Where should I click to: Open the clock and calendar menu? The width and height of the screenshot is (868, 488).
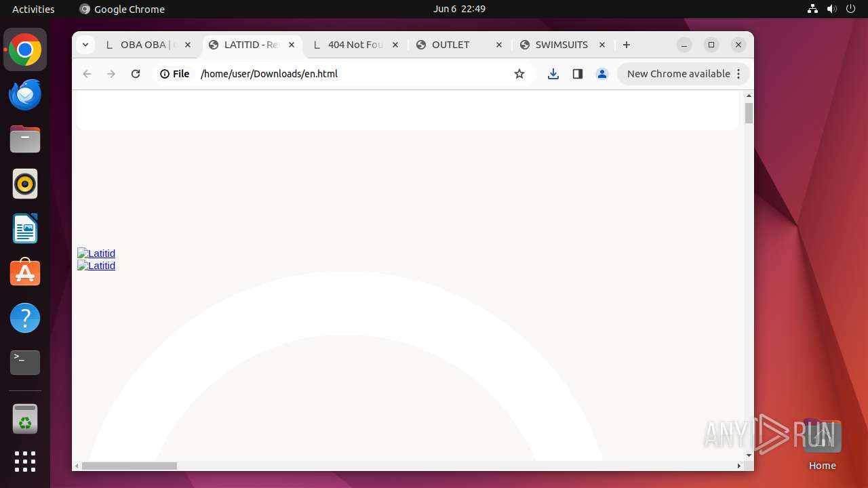tap(459, 9)
